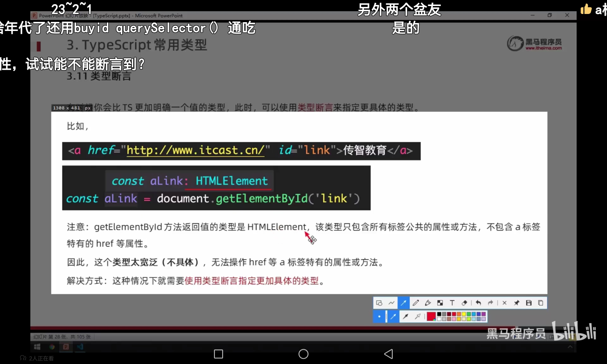The image size is (607, 364).
Task: Select the polyline tool in snip toolbar
Action: [392, 303]
